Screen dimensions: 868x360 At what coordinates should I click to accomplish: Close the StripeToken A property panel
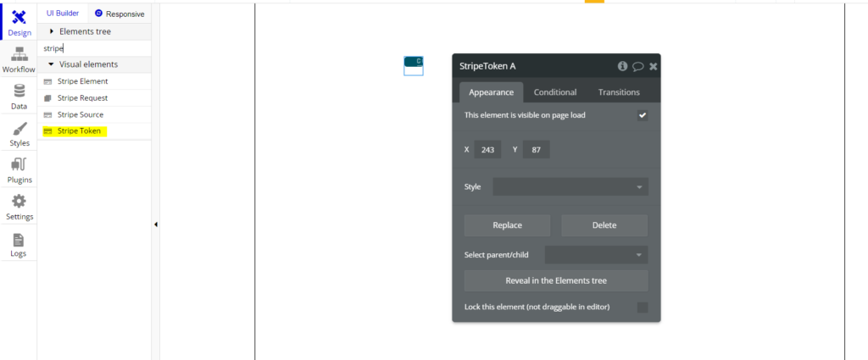(x=654, y=66)
